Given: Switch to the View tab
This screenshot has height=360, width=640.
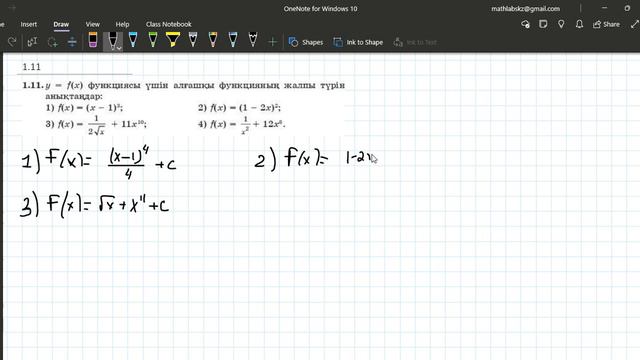Looking at the screenshot, I should 93,24.
